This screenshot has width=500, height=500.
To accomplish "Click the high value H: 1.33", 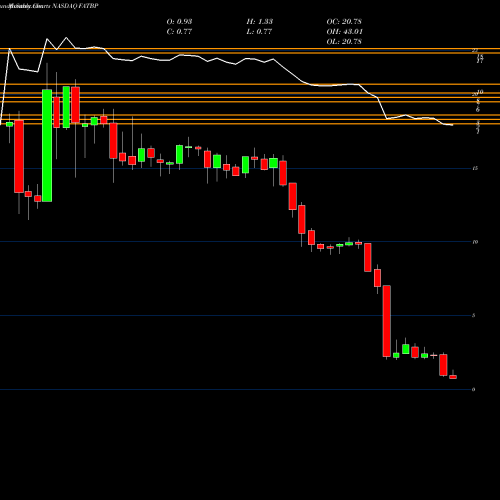I will [260, 21].
